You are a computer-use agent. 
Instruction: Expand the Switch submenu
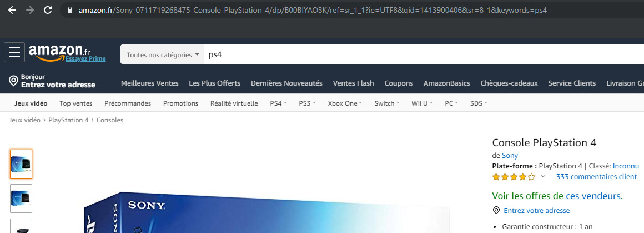click(x=387, y=103)
